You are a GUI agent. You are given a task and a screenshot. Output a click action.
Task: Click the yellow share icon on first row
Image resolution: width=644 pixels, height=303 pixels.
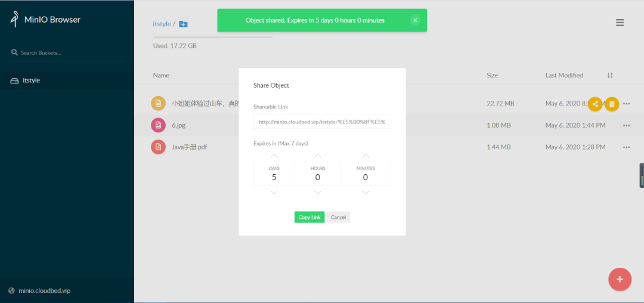pos(595,104)
